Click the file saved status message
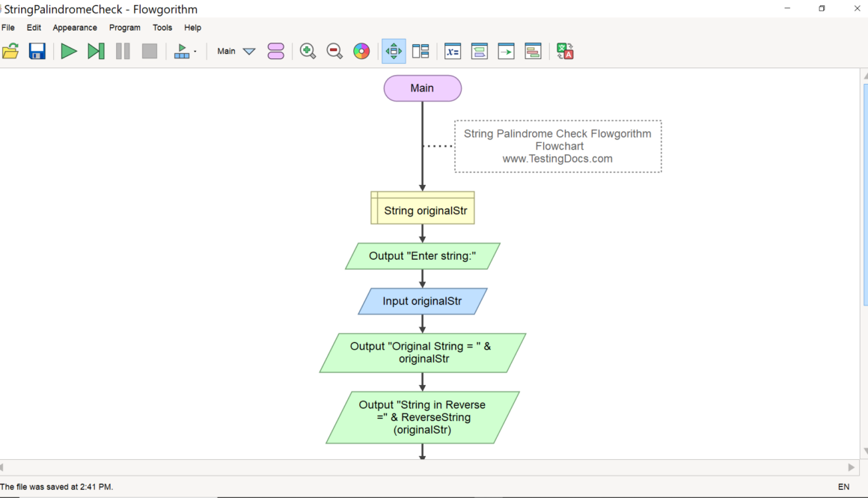868x498 pixels. point(56,487)
